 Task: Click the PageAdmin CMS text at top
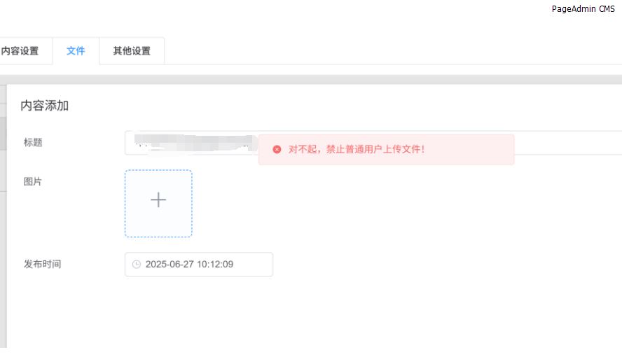coord(583,8)
